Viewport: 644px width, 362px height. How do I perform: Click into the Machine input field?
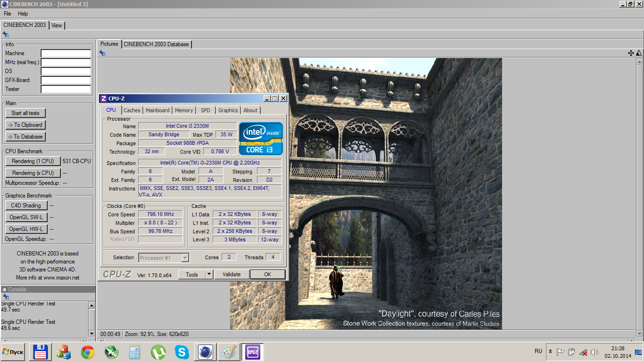click(x=66, y=53)
